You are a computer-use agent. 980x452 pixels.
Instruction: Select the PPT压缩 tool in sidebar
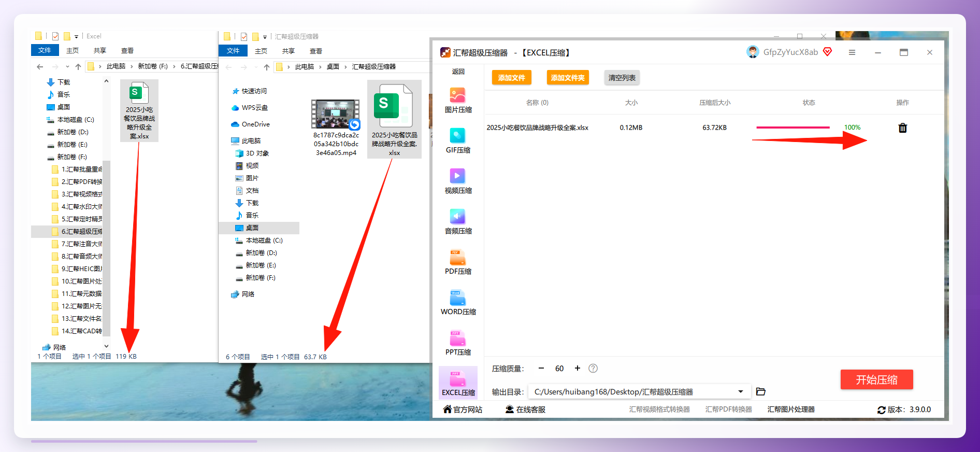point(458,343)
